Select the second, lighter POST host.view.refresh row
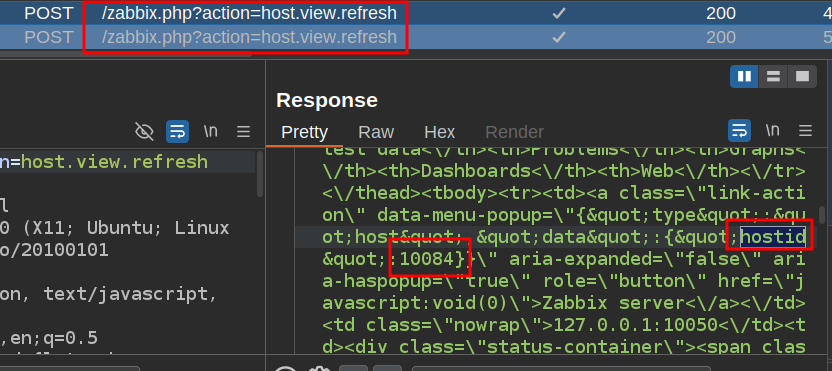The image size is (832, 371). 416,37
